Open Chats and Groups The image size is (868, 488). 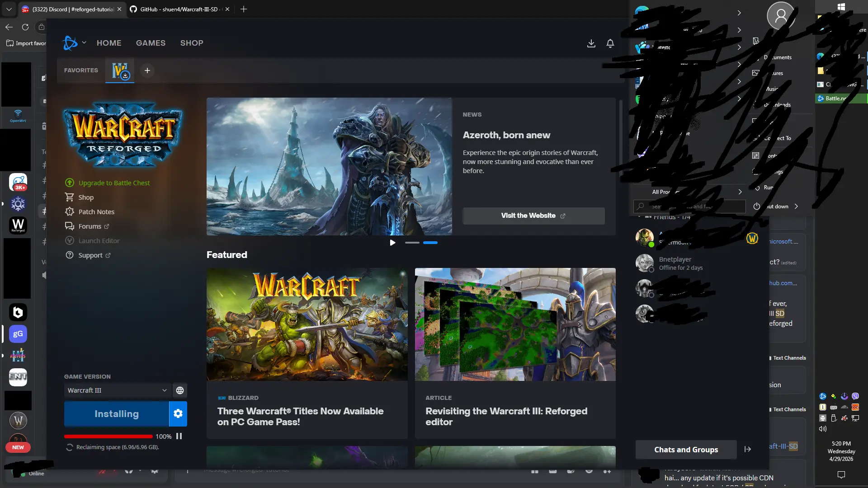pos(686,450)
